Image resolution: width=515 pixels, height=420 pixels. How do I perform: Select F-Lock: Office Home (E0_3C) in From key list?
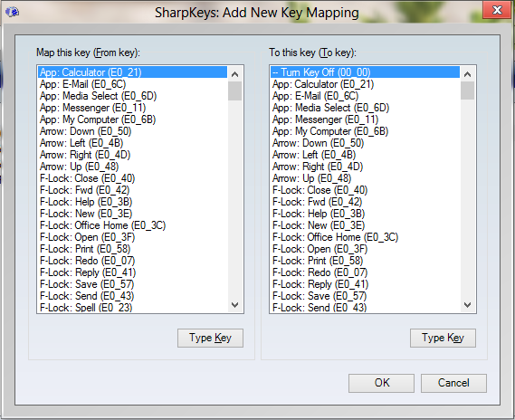pos(133,225)
